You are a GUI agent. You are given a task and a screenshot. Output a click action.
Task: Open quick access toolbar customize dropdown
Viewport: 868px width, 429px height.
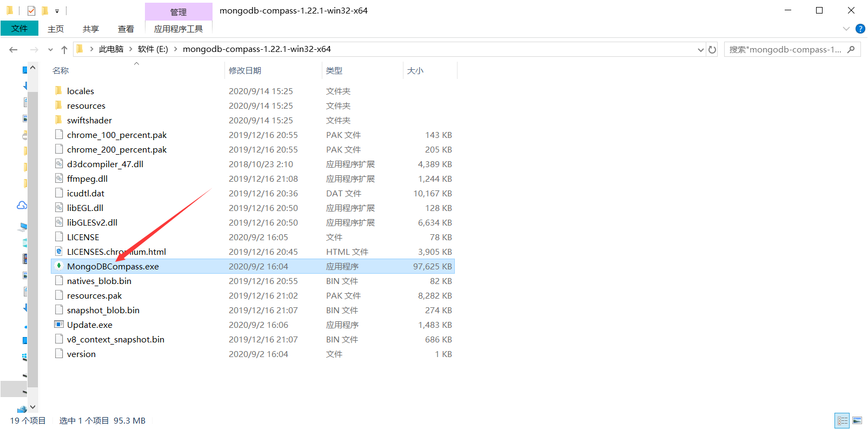pos(57,11)
